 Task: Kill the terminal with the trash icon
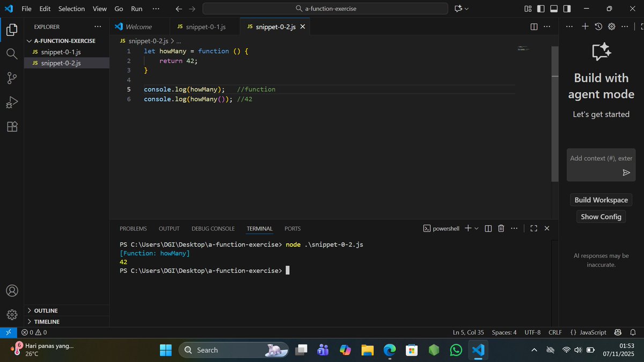pos(501,228)
